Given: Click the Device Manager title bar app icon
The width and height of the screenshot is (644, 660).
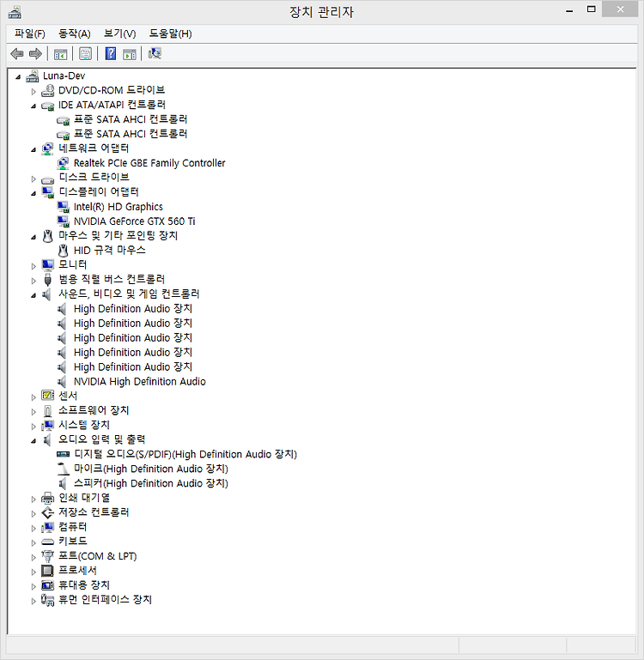Looking at the screenshot, I should (15, 13).
